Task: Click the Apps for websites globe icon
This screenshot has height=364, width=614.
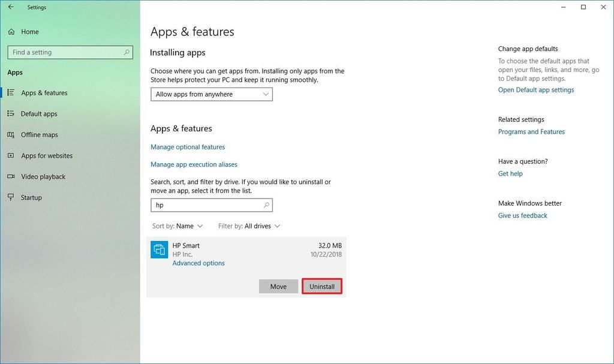Action: click(10, 155)
